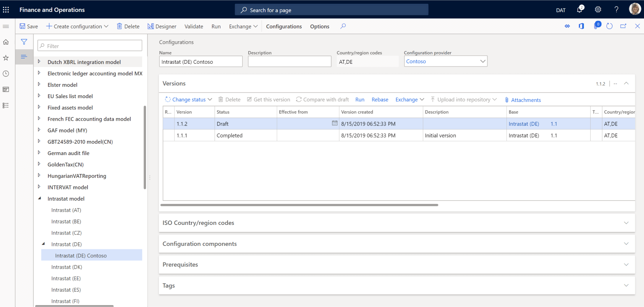This screenshot has height=307, width=644.
Task: Open the app launcher waffle icon
Action: 6,10
